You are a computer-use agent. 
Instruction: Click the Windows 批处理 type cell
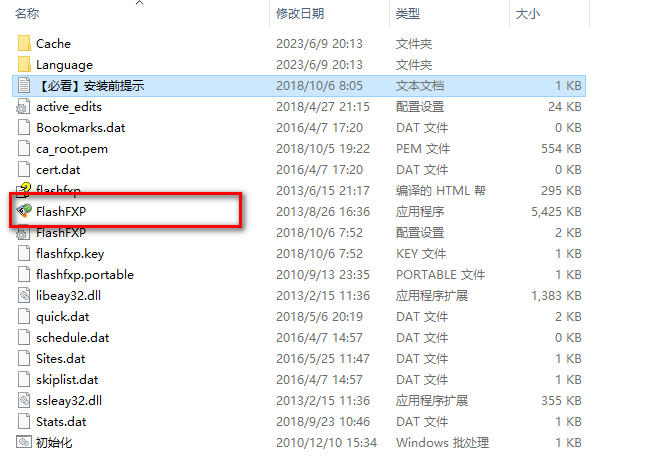click(x=442, y=443)
